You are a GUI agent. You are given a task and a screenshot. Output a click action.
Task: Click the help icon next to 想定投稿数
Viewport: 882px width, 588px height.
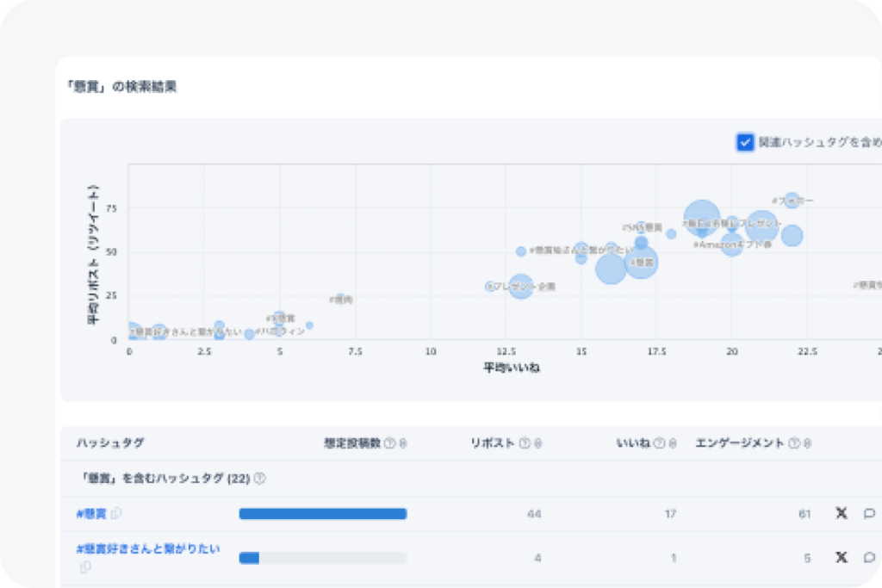tap(389, 443)
